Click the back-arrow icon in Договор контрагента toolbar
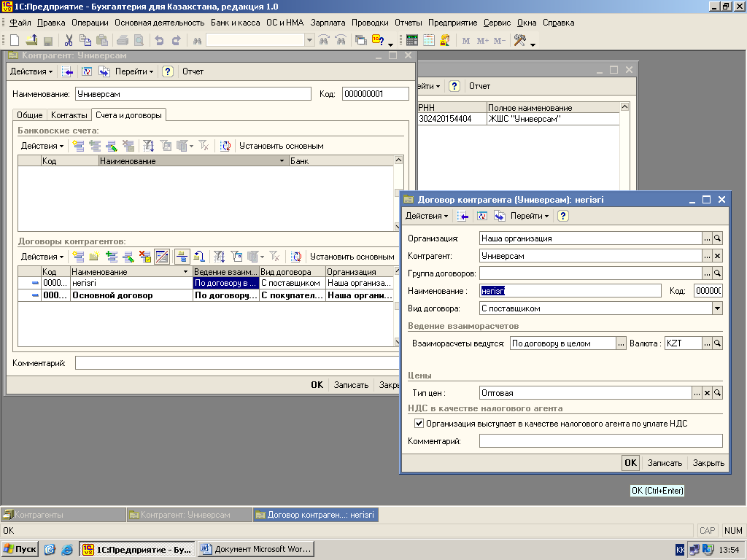This screenshot has height=560, width=747. pyautogui.click(x=462, y=216)
